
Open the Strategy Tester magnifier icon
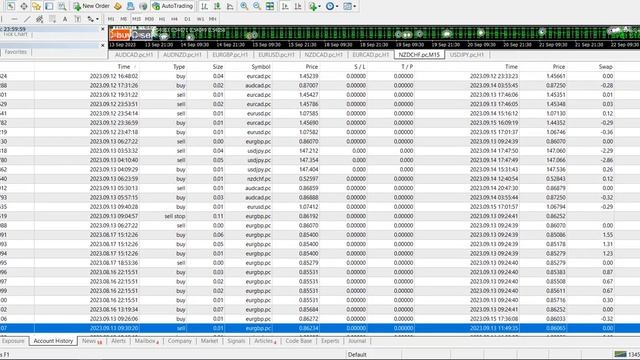62,6
